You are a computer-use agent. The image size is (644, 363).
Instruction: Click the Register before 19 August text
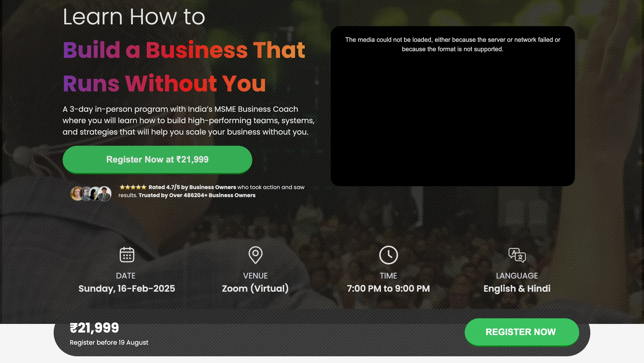click(x=109, y=342)
